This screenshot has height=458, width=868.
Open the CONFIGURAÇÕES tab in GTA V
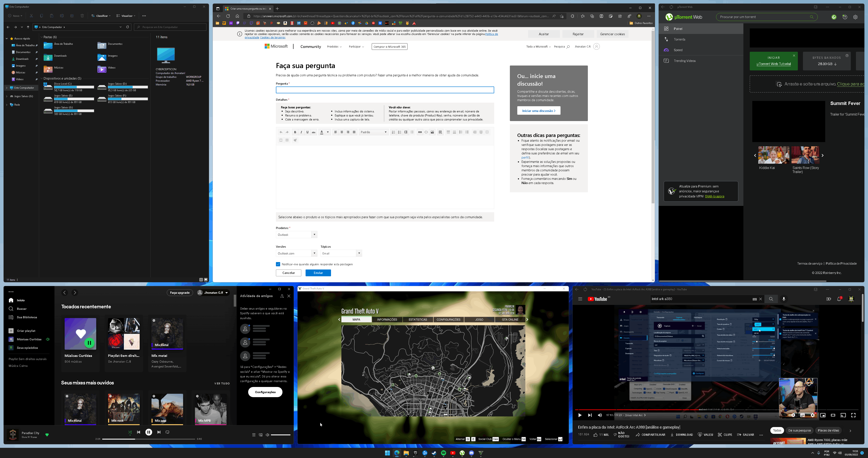coord(448,319)
